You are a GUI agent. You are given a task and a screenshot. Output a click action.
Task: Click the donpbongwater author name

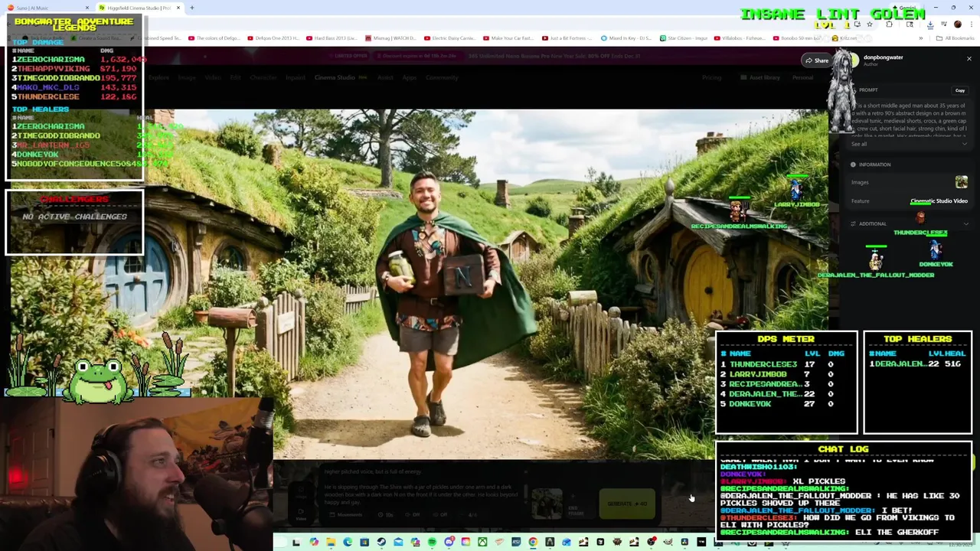click(883, 57)
